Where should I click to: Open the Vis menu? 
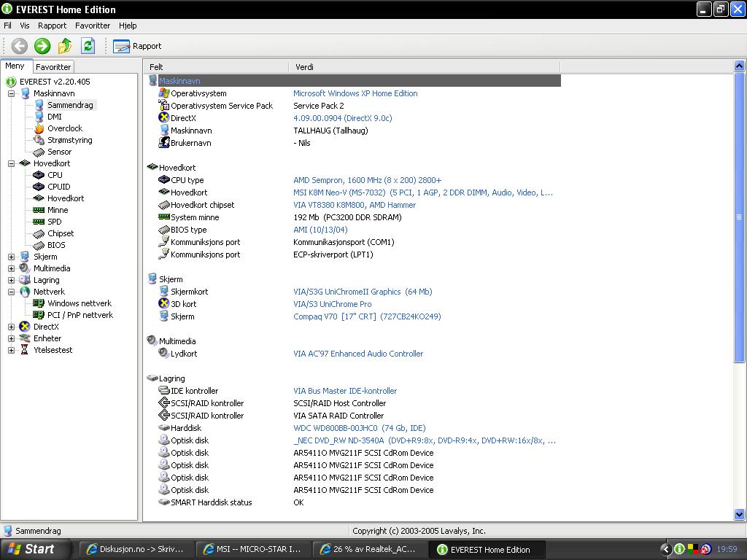pos(24,26)
